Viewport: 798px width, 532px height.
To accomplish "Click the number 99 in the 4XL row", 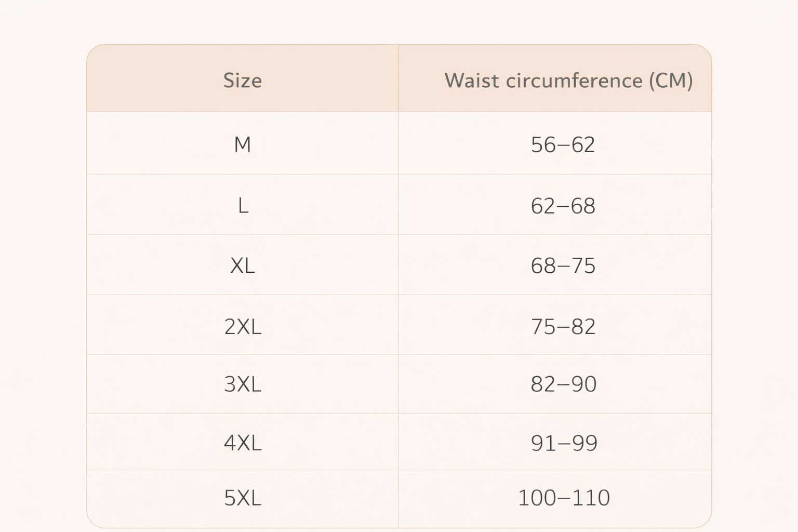I will tap(584, 443).
